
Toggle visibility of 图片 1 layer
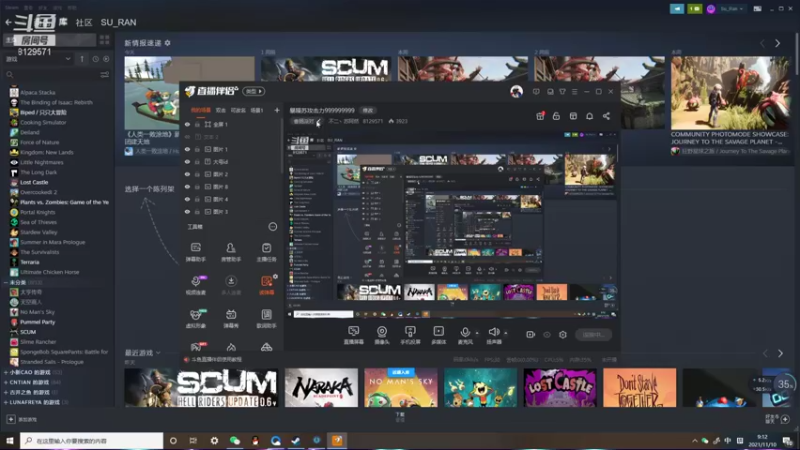pos(187,149)
